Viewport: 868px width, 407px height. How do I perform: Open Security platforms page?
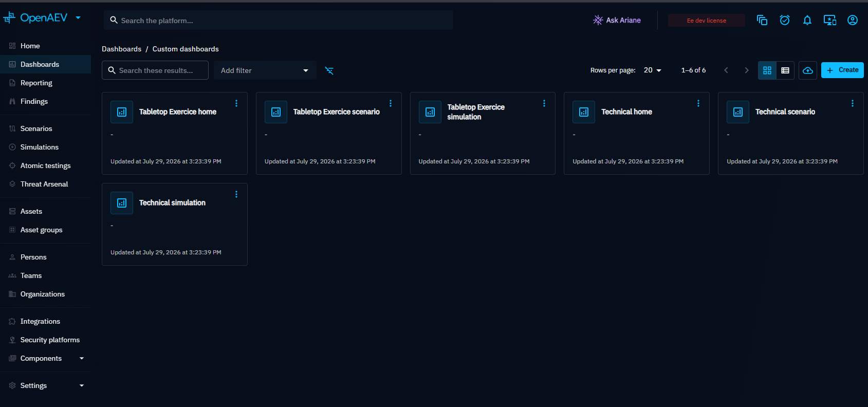click(45, 340)
